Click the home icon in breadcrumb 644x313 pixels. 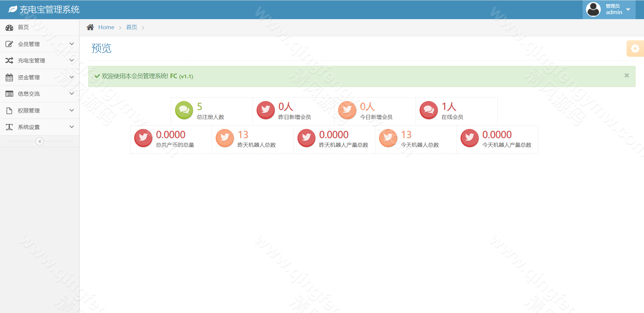[90, 27]
